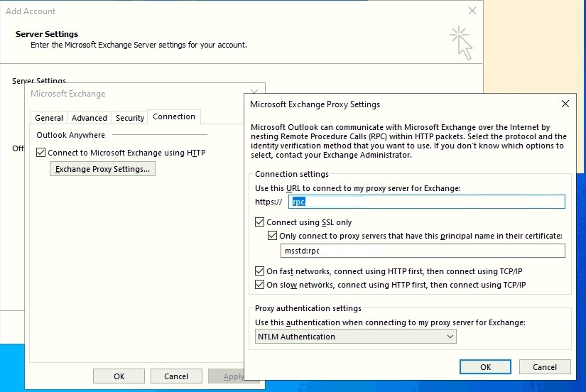Click the proxy server URL field
Image resolution: width=586 pixels, height=392 pixels.
pos(426,202)
